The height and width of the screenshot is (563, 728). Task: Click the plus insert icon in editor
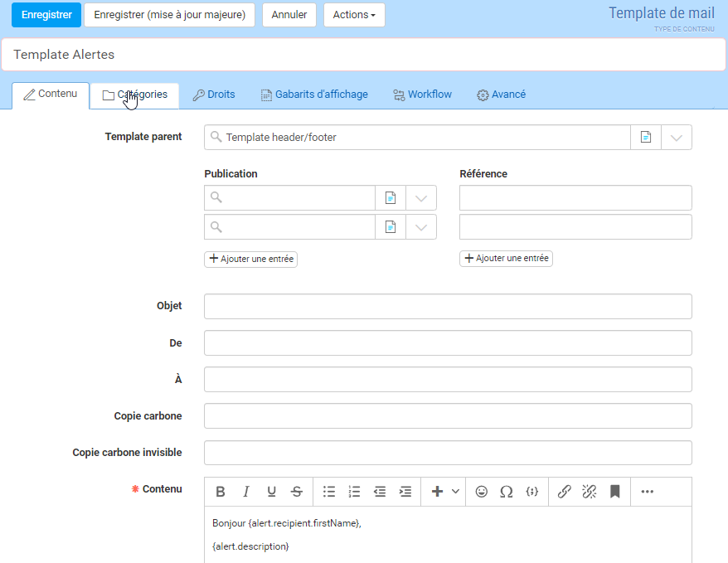pyautogui.click(x=437, y=492)
